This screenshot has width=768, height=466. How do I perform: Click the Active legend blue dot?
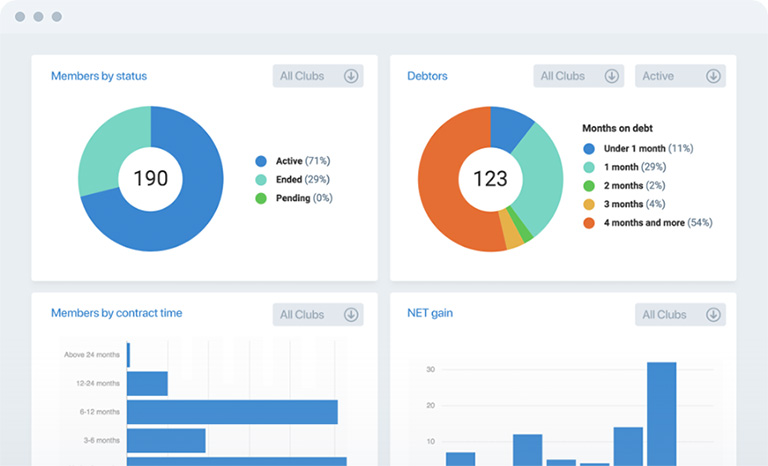(261, 161)
